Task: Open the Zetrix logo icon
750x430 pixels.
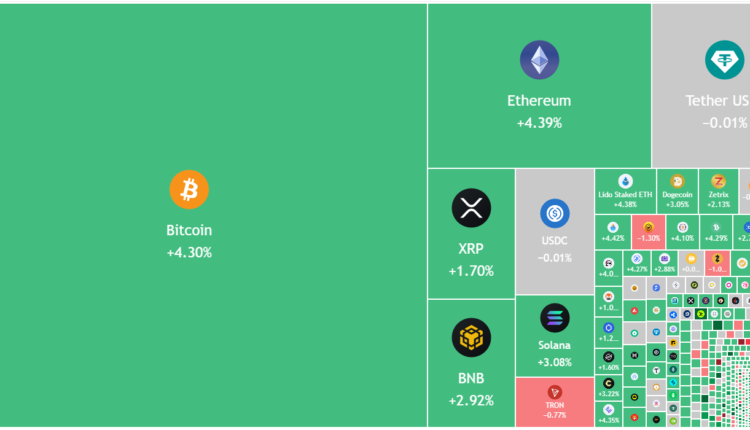Action: click(718, 181)
